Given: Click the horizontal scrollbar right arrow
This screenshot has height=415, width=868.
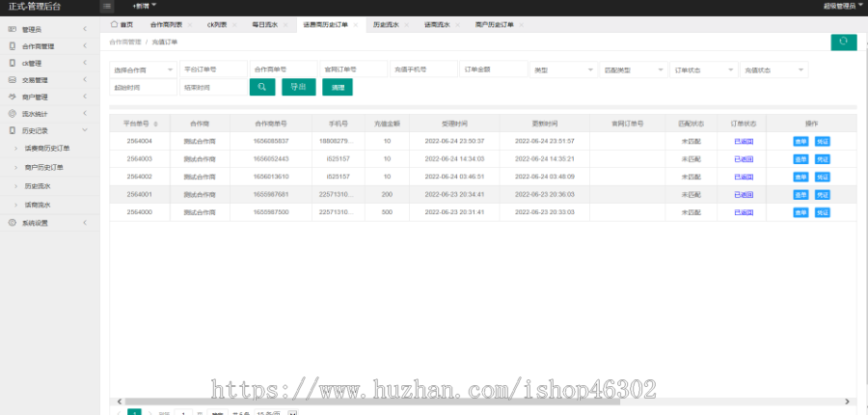Looking at the screenshot, I should click(x=847, y=401).
